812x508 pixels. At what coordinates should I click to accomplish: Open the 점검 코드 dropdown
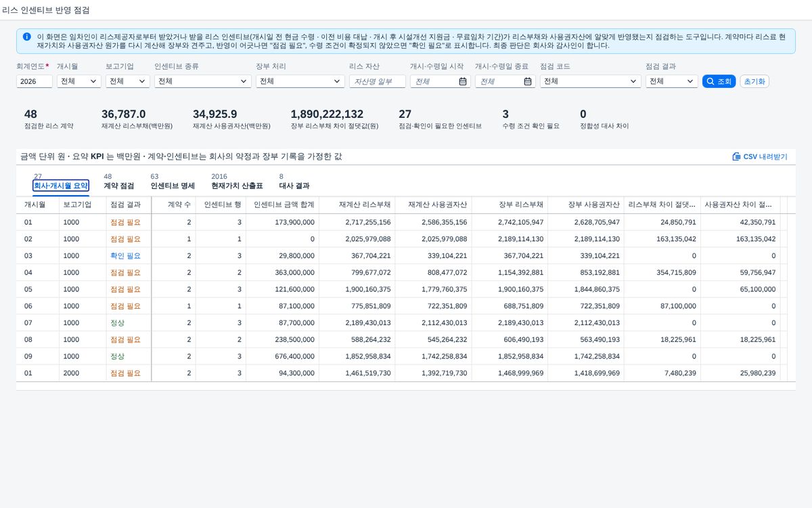tap(591, 81)
